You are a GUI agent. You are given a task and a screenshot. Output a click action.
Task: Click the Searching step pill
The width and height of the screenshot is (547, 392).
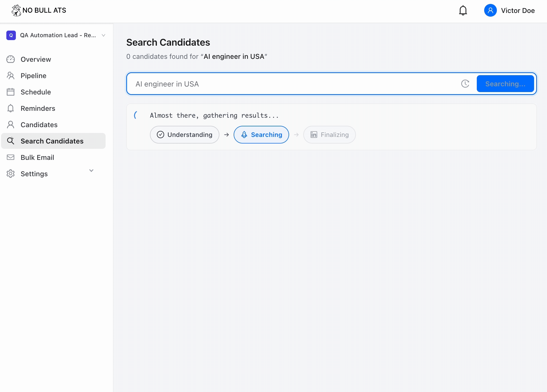[x=261, y=135]
